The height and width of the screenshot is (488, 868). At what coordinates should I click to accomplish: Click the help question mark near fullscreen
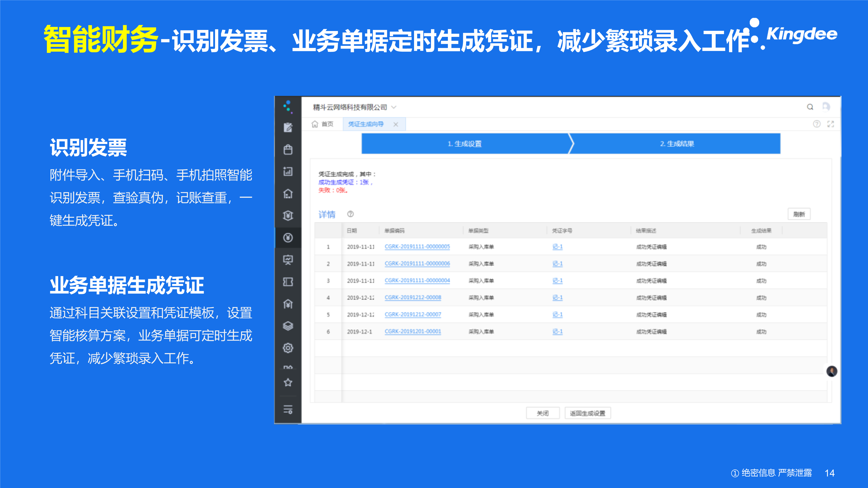(x=817, y=124)
